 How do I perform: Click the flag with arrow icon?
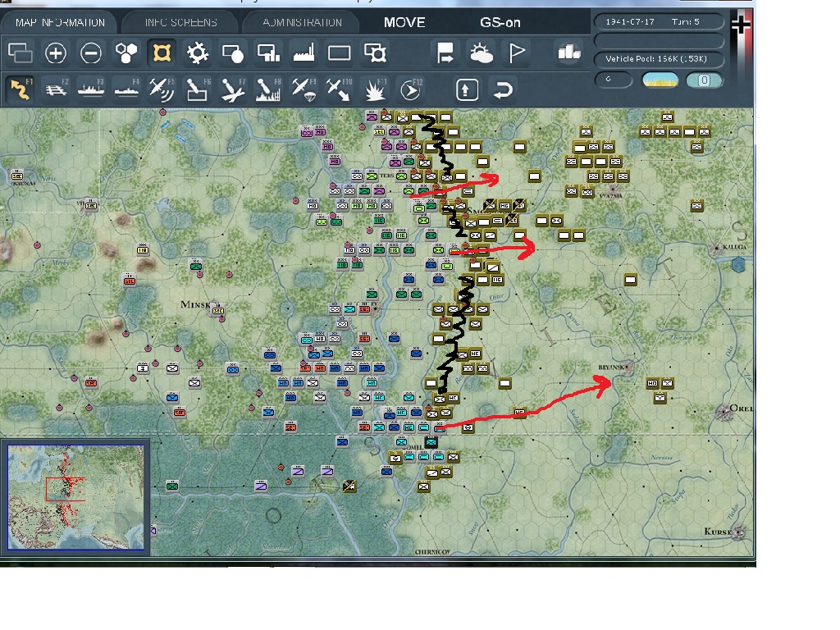tap(445, 53)
